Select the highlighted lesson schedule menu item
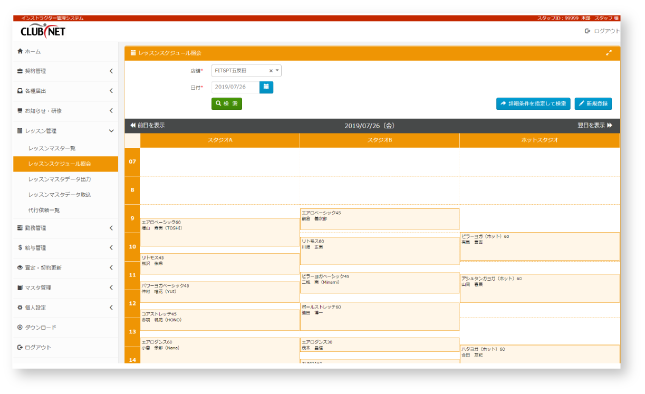This screenshot has width=645, height=394. (x=65, y=164)
